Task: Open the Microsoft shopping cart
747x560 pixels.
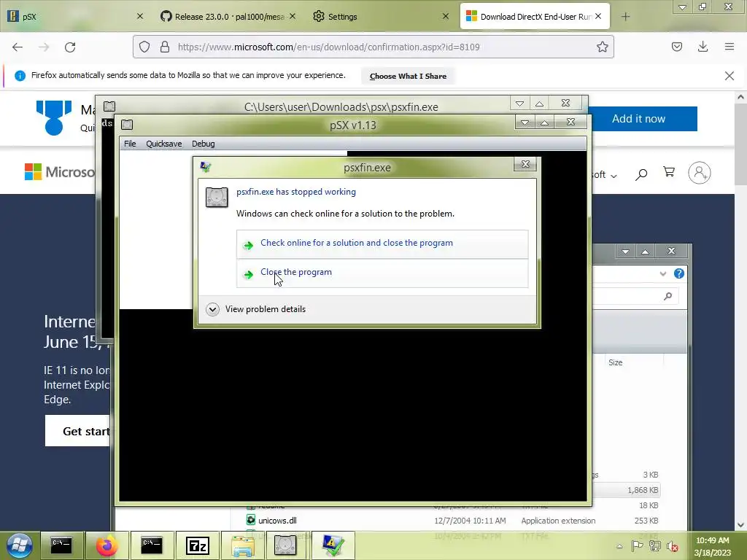Action: tap(669, 172)
